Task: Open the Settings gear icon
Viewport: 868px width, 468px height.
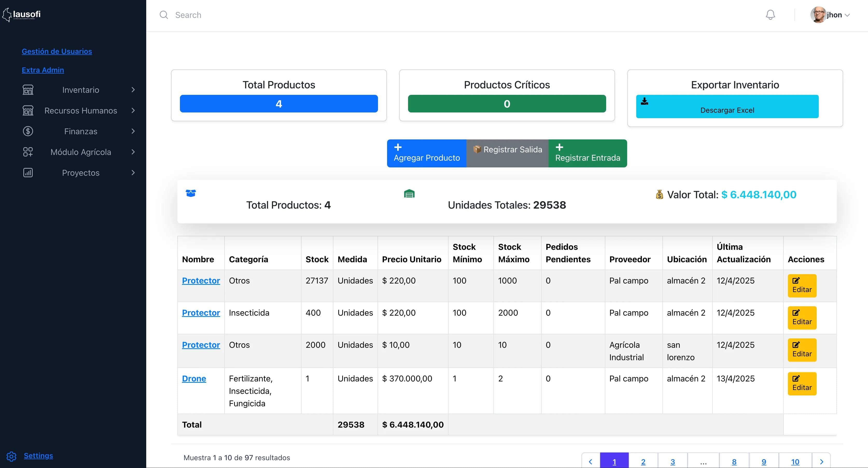Action: point(11,457)
